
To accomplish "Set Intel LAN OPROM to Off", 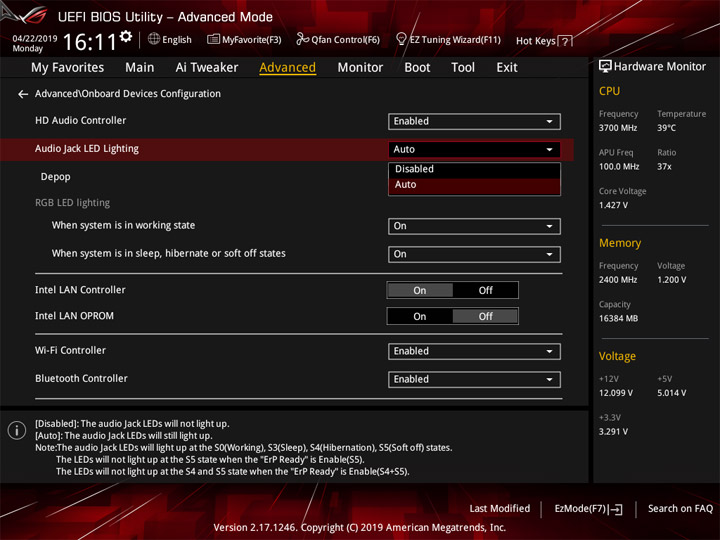I will tap(485, 316).
